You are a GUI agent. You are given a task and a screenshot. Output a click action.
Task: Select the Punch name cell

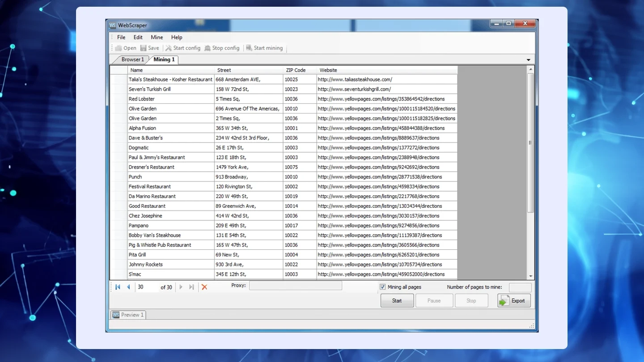171,177
